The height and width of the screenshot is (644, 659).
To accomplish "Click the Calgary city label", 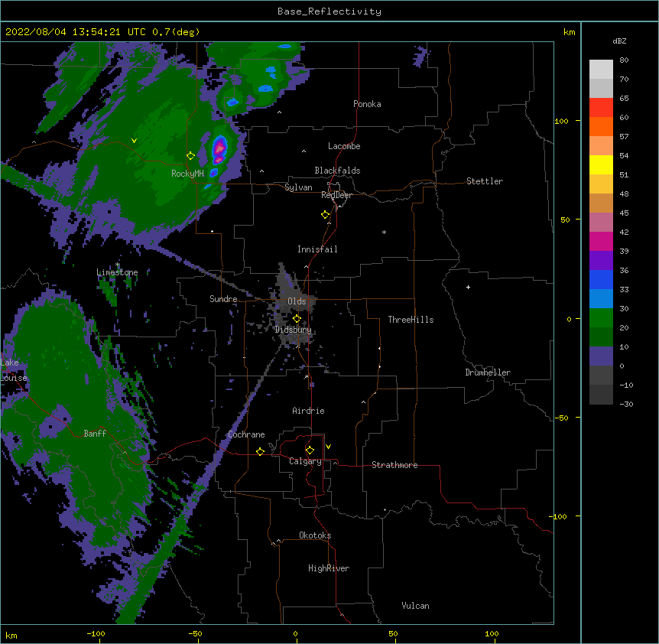I will point(305,461).
